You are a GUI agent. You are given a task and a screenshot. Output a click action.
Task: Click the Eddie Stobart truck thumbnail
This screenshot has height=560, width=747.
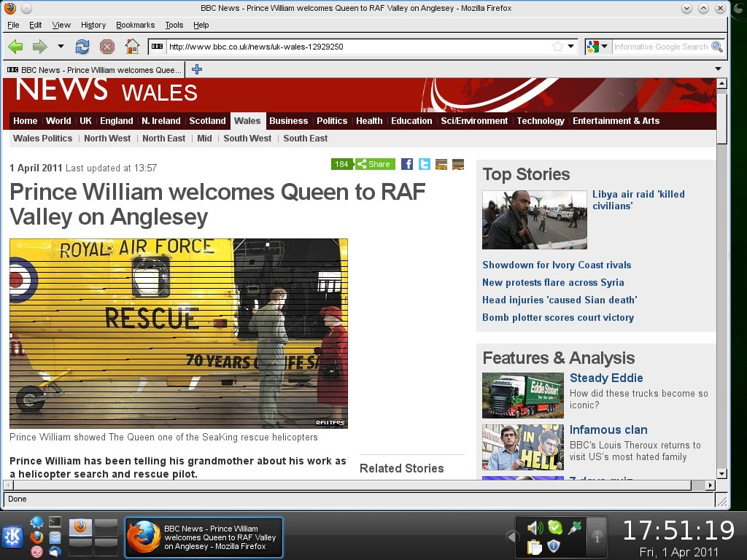point(522,395)
